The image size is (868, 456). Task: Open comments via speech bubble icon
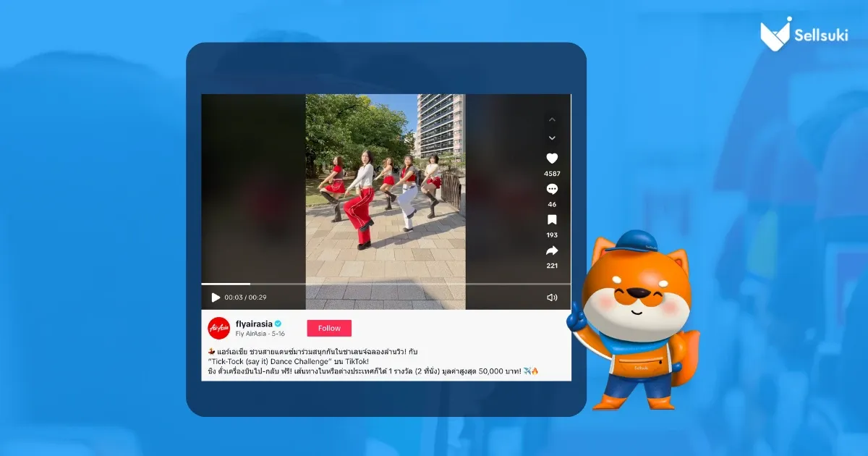(552, 189)
